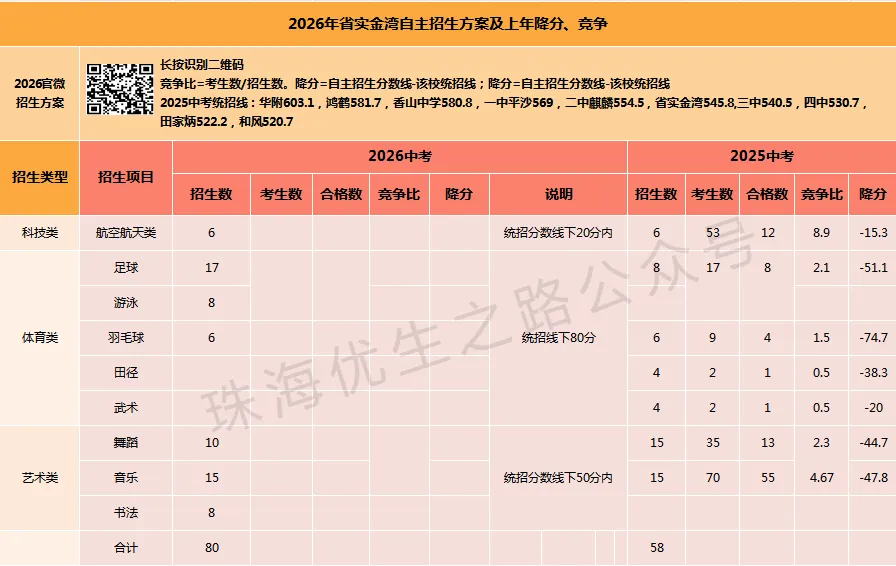Select '考生数' header under 2026中考

pos(281,194)
